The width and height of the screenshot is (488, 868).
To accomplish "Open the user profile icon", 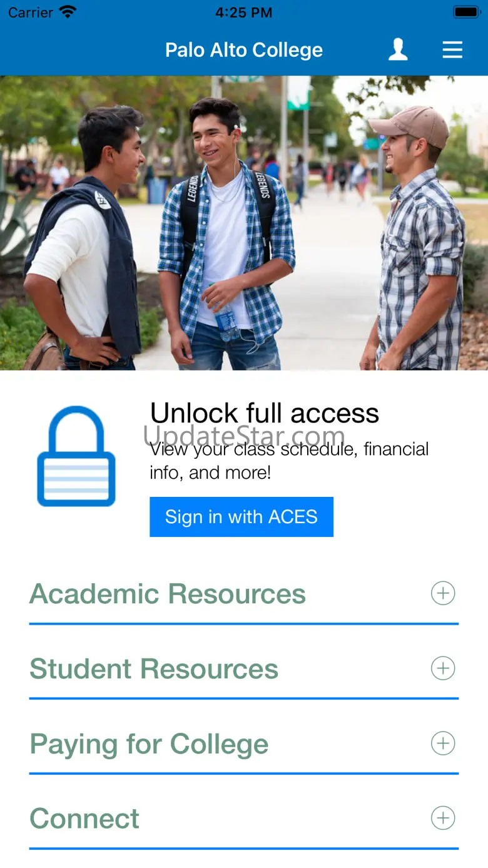I will (398, 49).
